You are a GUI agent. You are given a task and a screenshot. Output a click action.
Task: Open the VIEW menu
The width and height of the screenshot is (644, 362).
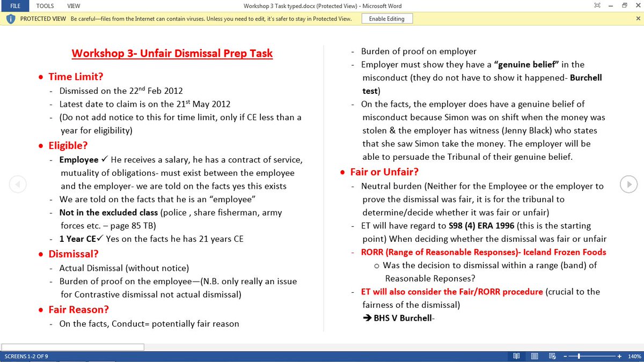pyautogui.click(x=74, y=6)
